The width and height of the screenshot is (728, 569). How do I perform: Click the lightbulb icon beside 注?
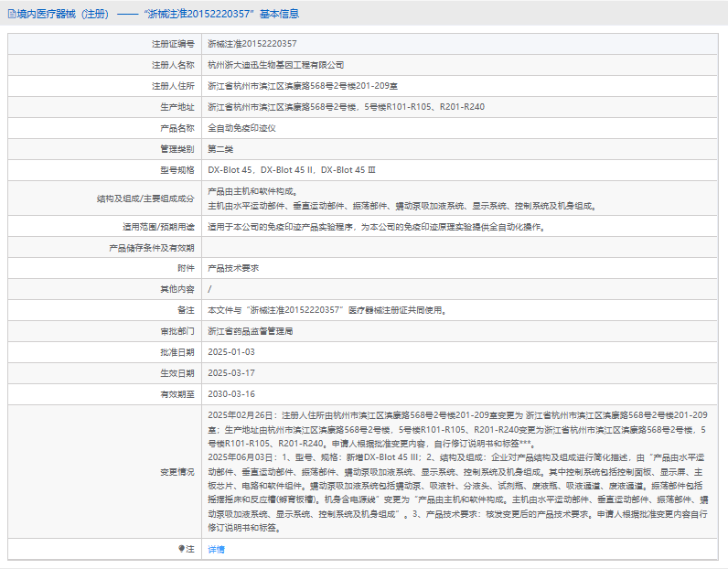coord(181,549)
